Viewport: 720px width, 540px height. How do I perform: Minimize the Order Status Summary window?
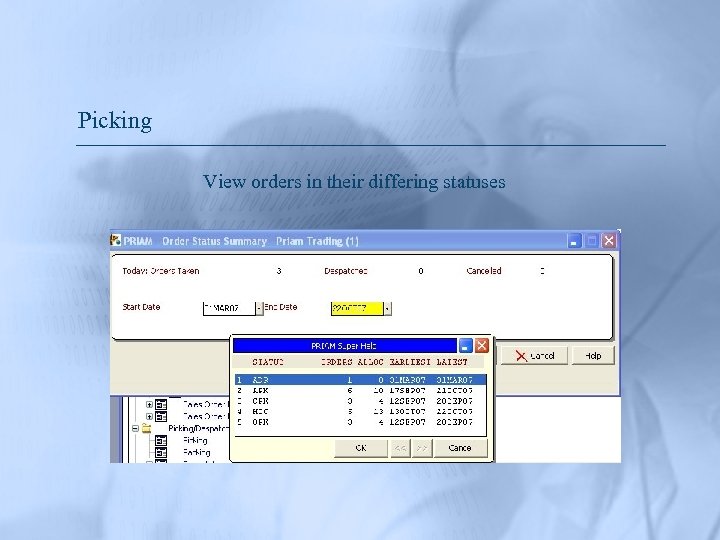click(x=574, y=241)
